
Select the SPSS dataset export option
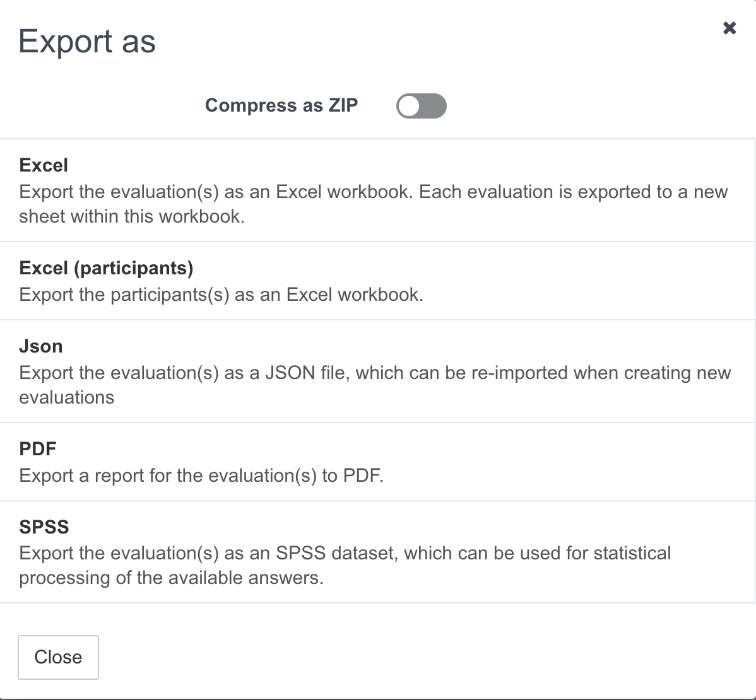tap(377, 552)
